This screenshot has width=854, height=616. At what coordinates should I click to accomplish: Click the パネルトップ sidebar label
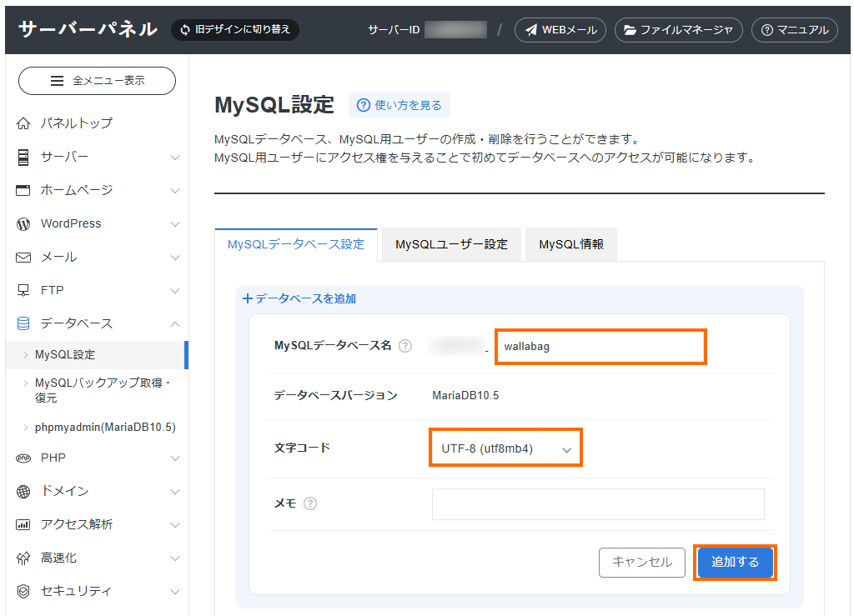pyautogui.click(x=77, y=123)
